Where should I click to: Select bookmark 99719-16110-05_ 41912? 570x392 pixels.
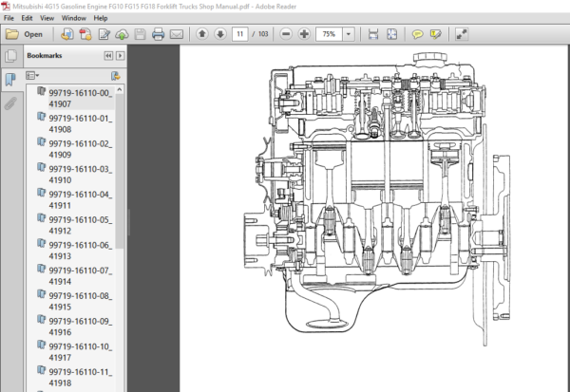(x=80, y=225)
